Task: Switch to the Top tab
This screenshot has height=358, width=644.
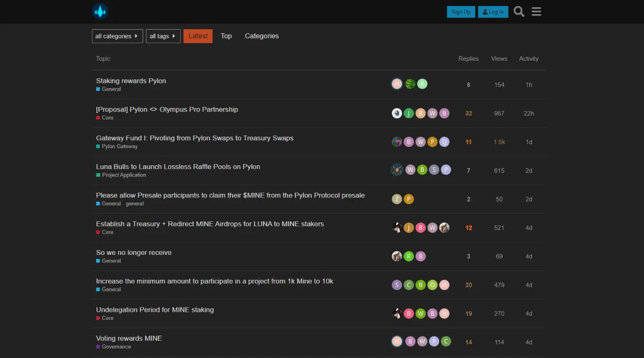Action: [226, 36]
